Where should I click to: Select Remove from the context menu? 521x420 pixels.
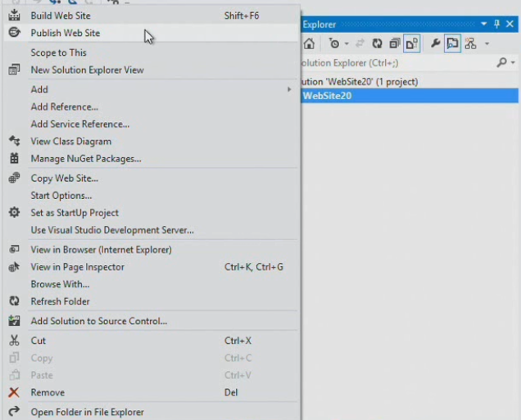151,392
